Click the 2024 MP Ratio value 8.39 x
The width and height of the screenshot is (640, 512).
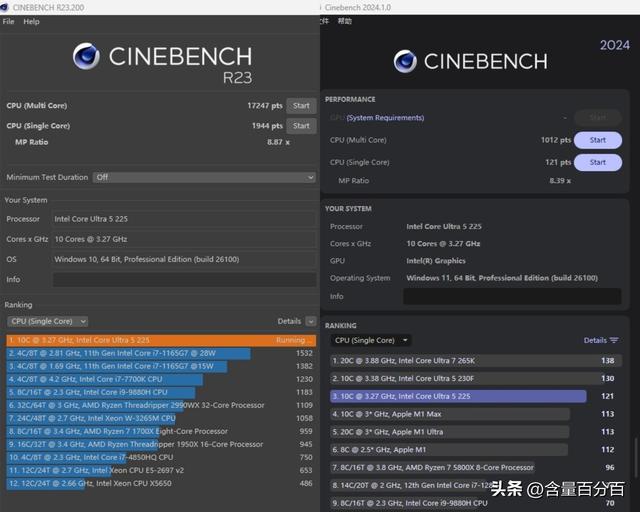tap(560, 180)
